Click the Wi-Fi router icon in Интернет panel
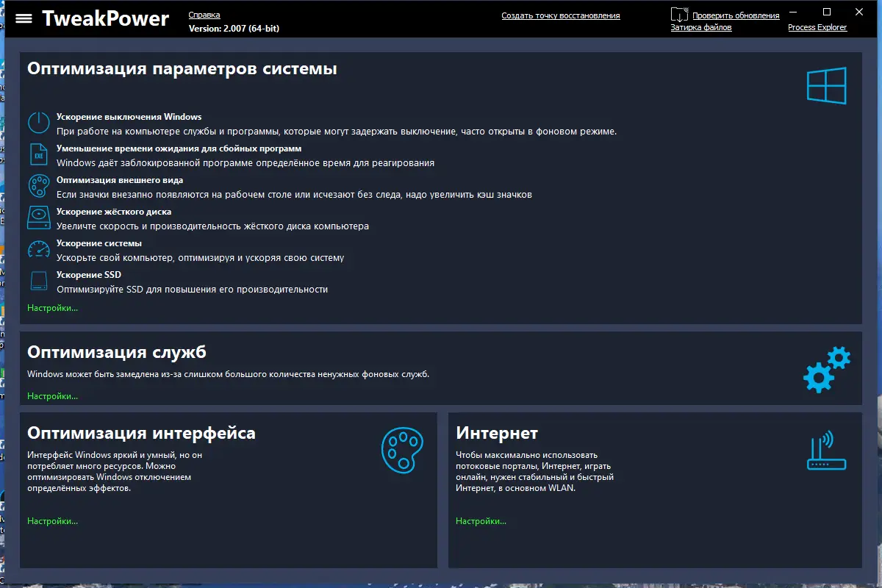The width and height of the screenshot is (882, 588). tap(827, 450)
